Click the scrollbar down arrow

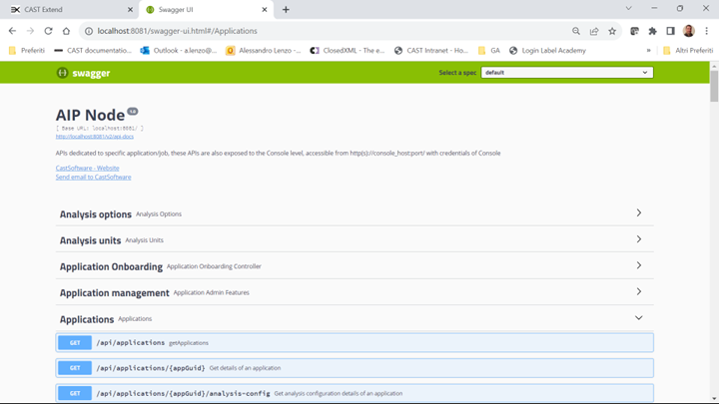[x=714, y=399]
